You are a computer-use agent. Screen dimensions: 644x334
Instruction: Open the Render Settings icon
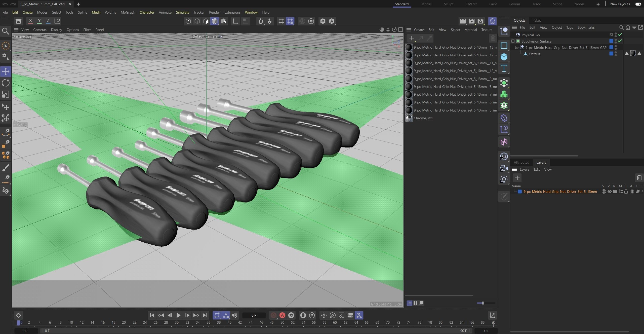(x=480, y=21)
